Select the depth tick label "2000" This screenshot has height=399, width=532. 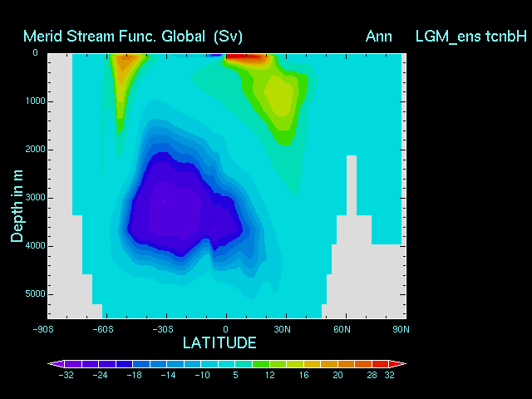[x=35, y=150]
